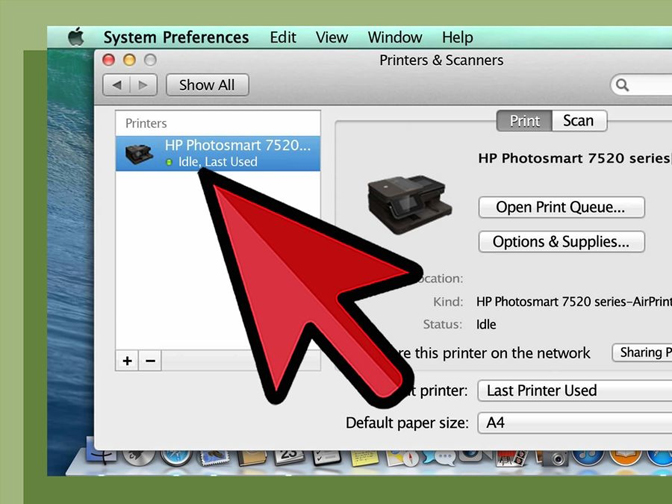This screenshot has height=504, width=672.
Task: Open the Edit menu
Action: click(x=283, y=37)
